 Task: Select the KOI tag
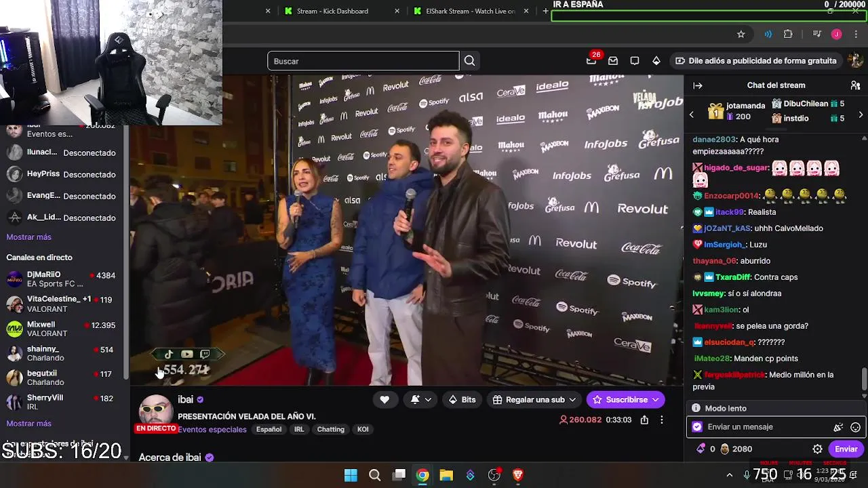pyautogui.click(x=363, y=430)
